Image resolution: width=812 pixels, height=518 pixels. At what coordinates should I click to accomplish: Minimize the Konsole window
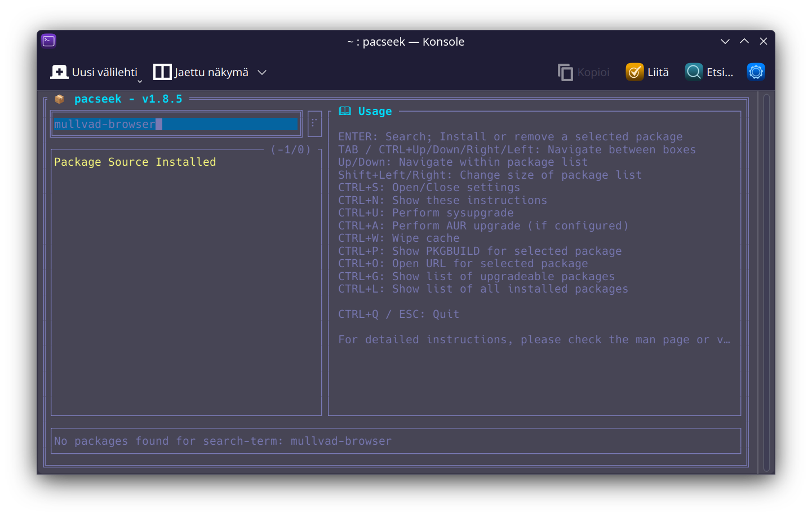(725, 41)
